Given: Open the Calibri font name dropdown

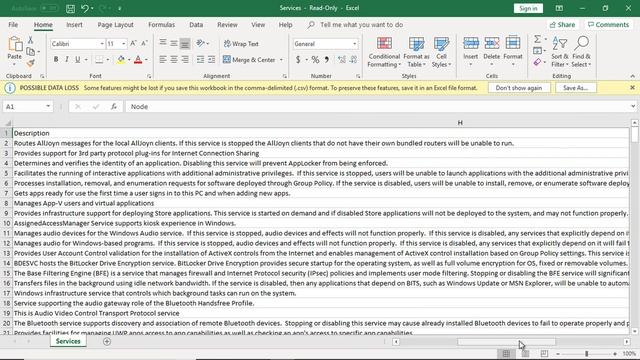Looking at the screenshot, I should [x=102, y=44].
